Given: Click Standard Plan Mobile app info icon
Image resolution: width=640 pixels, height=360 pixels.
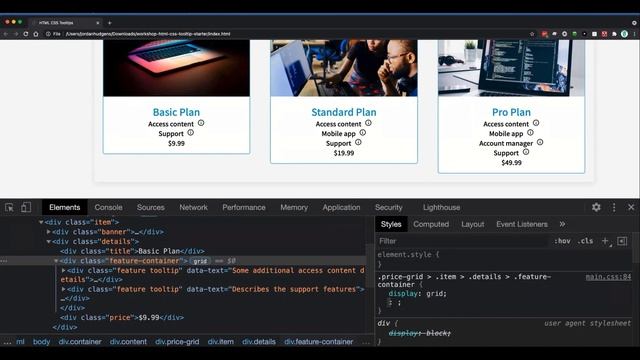Looking at the screenshot, I should (362, 133).
